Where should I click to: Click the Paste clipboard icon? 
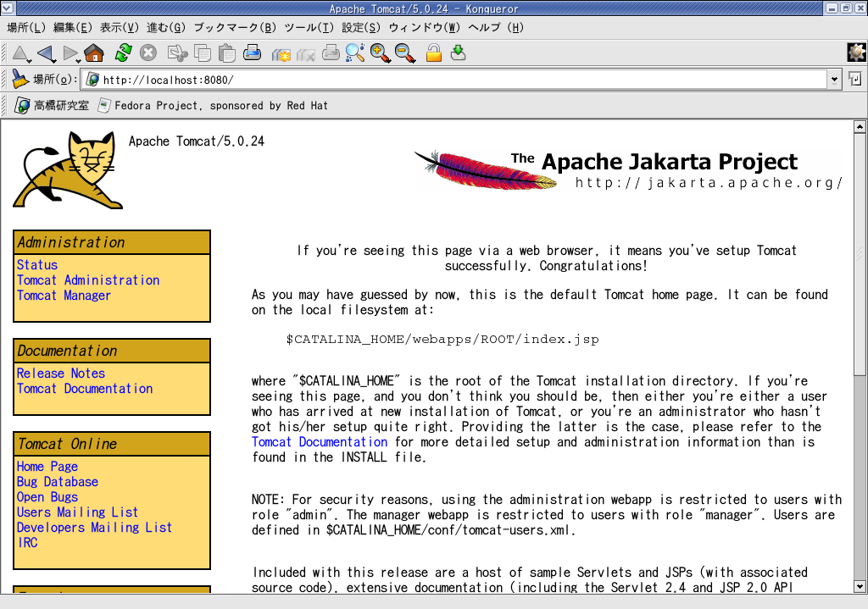227,53
